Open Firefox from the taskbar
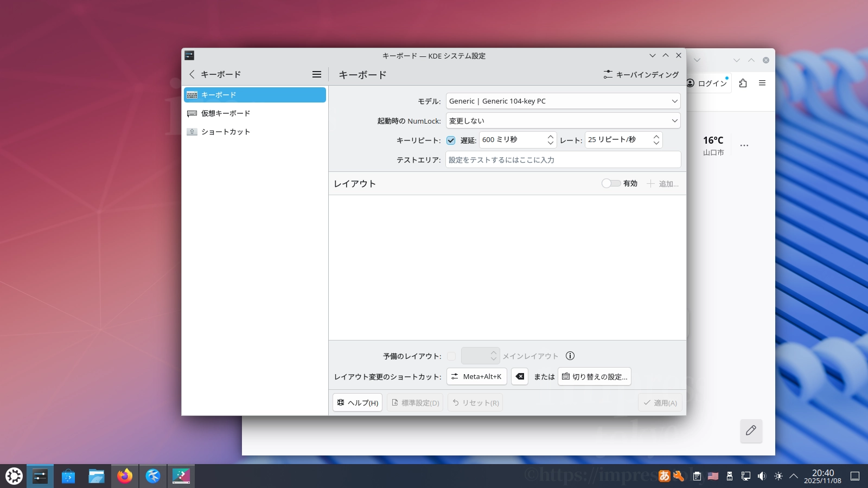The width and height of the screenshot is (868, 488). (125, 476)
